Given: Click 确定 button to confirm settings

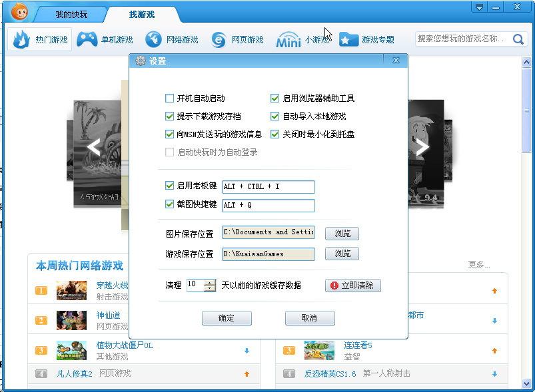Looking at the screenshot, I should tap(227, 318).
